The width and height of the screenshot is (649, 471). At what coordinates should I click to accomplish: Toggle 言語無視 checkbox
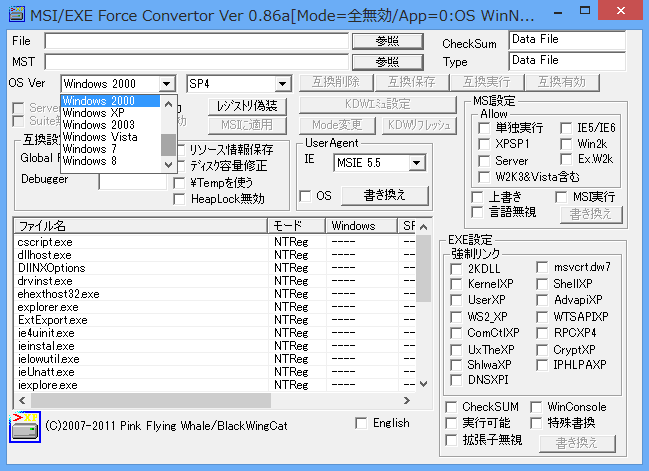[477, 212]
